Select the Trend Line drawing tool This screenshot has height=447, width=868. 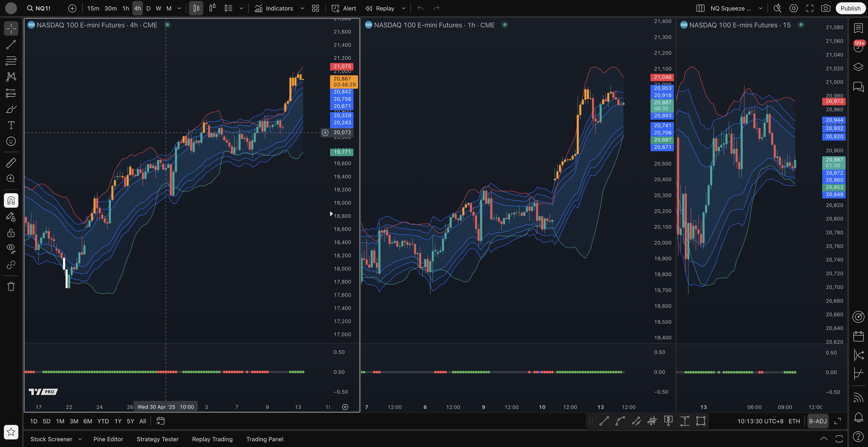tap(11, 45)
